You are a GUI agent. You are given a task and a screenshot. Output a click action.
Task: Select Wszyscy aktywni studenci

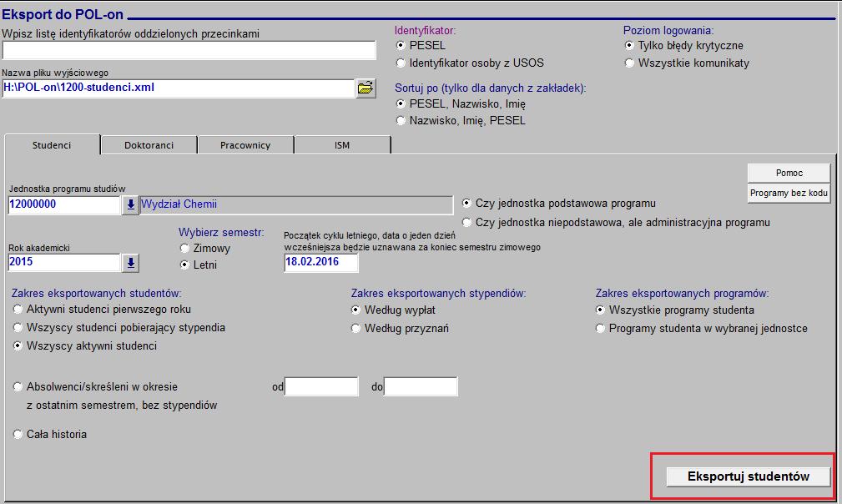coord(18,345)
